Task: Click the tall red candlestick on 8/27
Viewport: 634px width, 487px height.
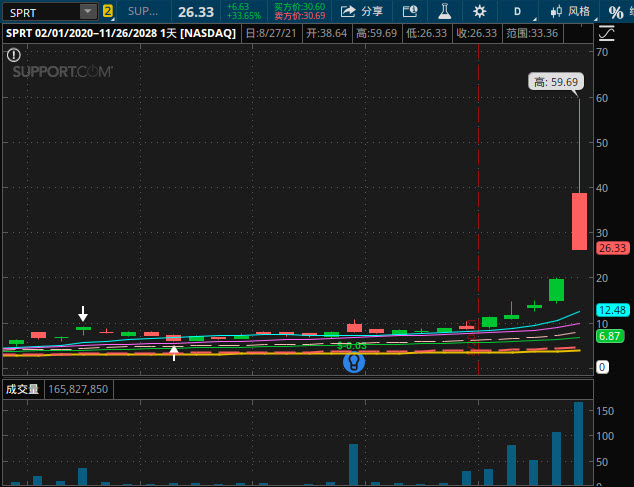Action: pos(579,221)
